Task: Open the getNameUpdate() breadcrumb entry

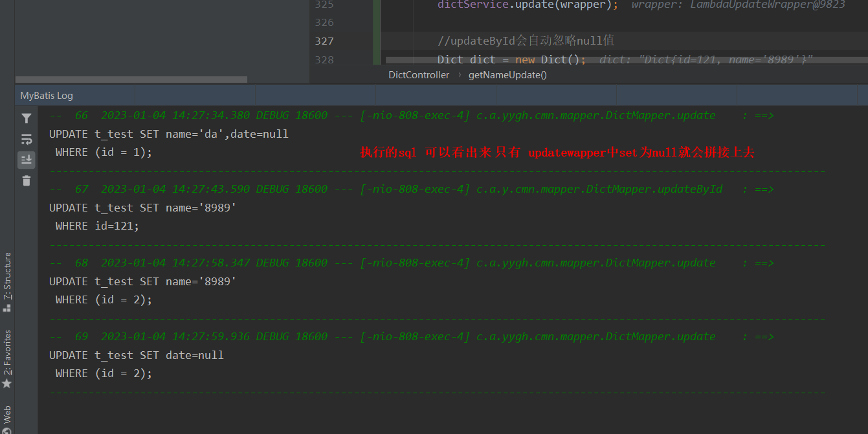Action: 507,74
